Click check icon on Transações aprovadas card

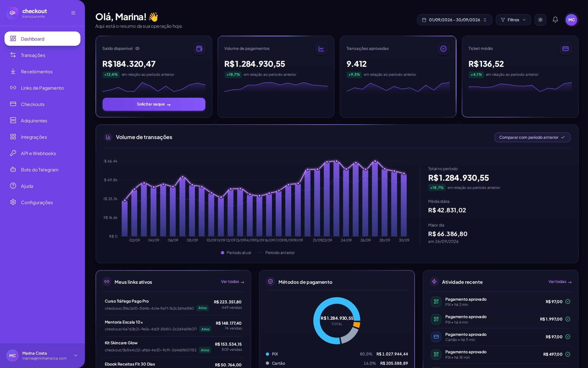(x=443, y=49)
